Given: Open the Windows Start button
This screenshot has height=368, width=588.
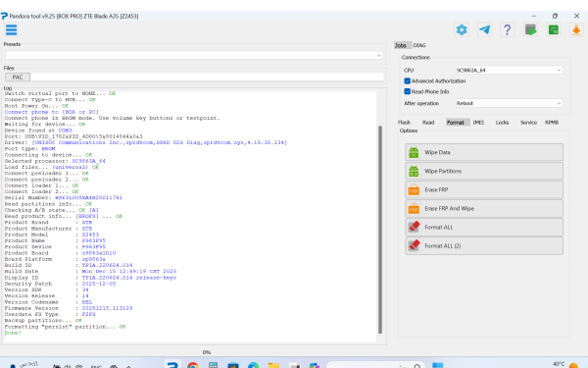Looking at the screenshot, I should pyautogui.click(x=438, y=365).
